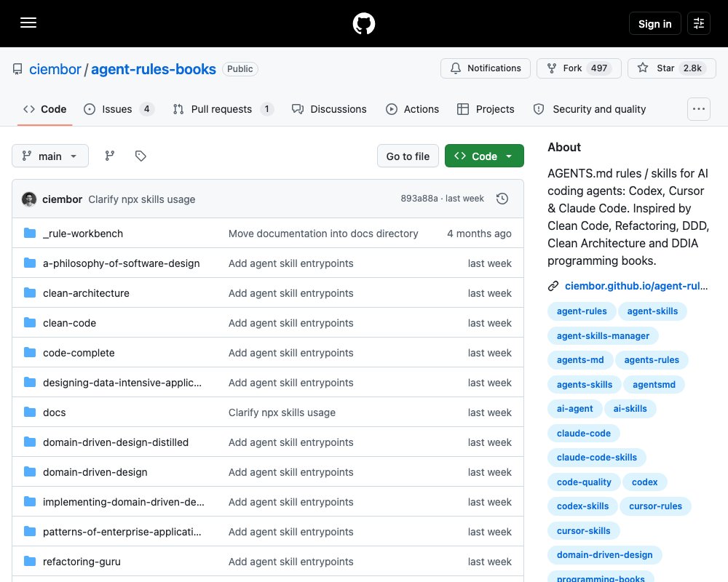Select the domain-driven-design topic tag

(604, 555)
